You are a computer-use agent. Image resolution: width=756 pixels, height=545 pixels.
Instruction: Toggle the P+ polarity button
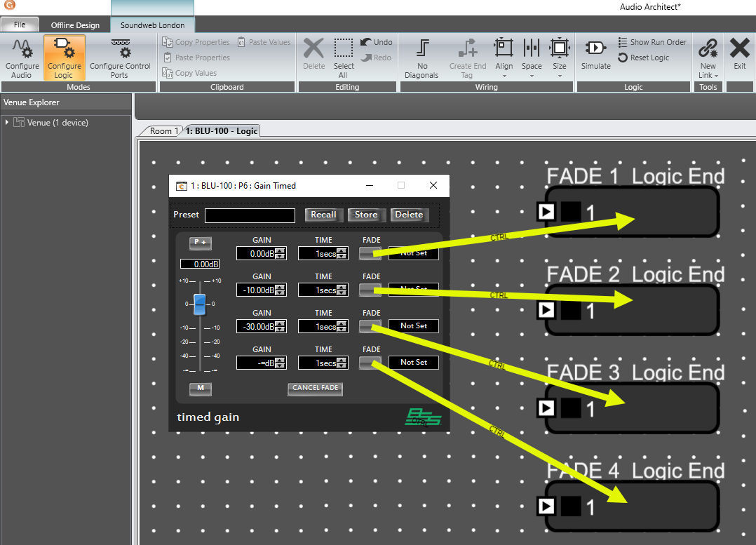[201, 243]
